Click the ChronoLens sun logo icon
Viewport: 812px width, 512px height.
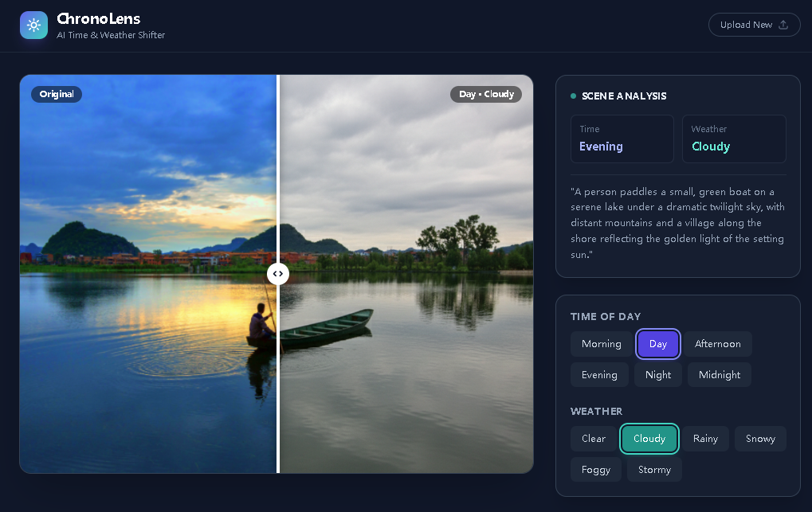(33, 25)
